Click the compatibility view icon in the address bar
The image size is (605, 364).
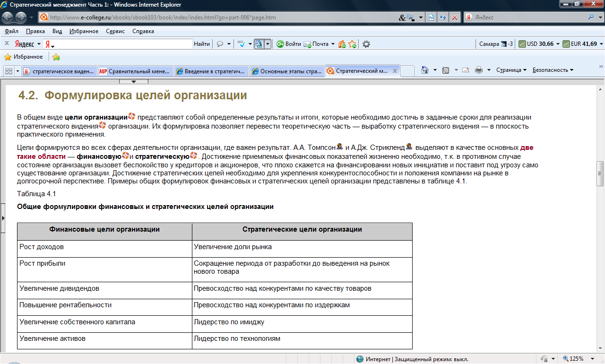click(x=432, y=17)
